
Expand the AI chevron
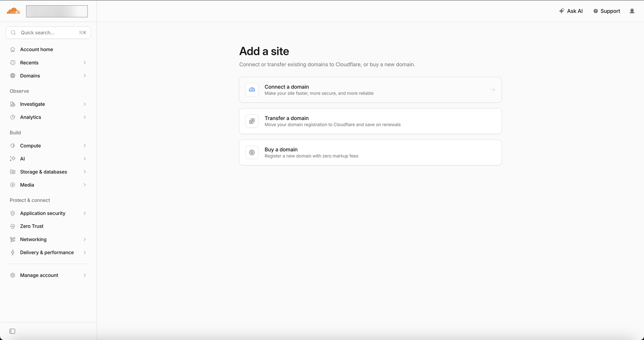point(85,159)
